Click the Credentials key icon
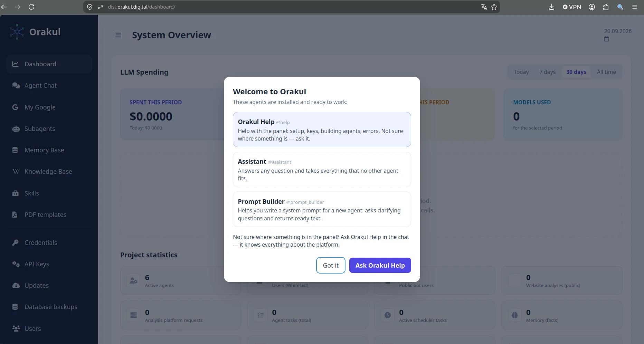The width and height of the screenshot is (644, 344). [15, 242]
